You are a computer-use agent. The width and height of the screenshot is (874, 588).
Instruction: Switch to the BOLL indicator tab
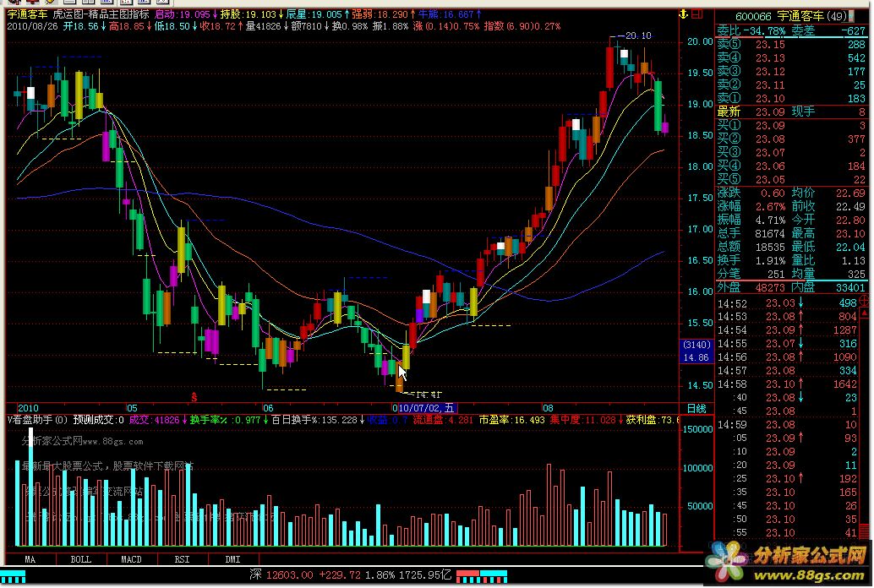(x=81, y=559)
